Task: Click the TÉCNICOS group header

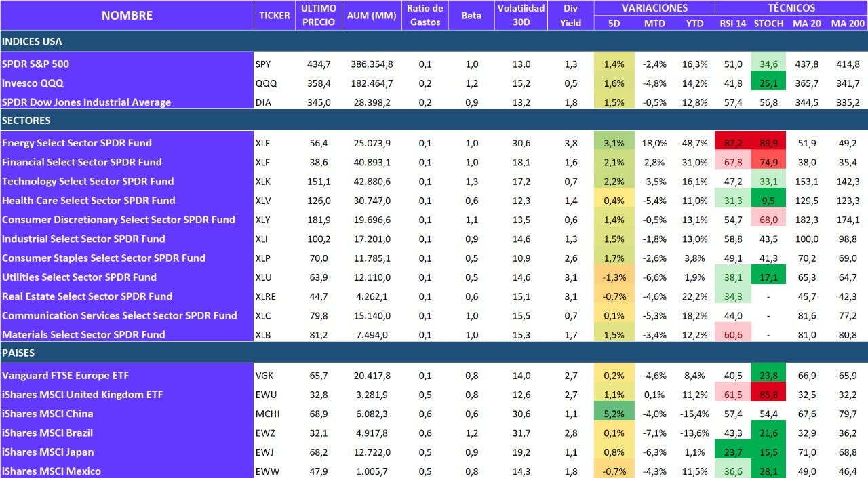Action: pyautogui.click(x=791, y=8)
